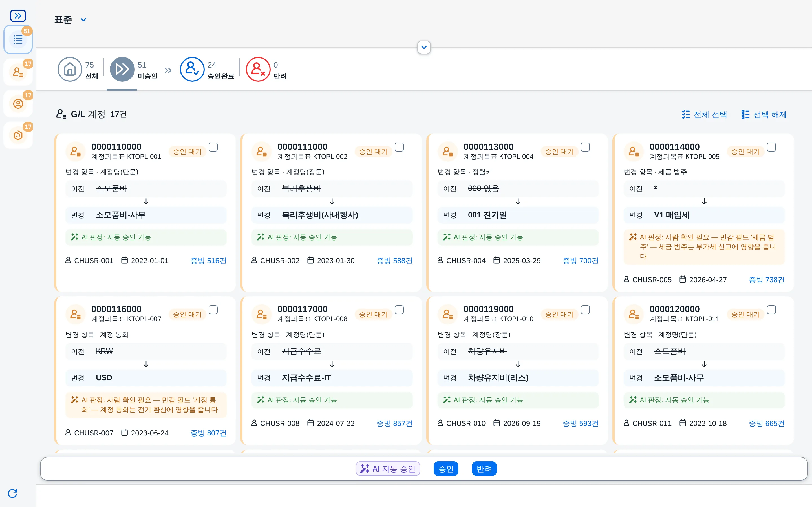Switch to the 승인완료 tab

coord(207,69)
